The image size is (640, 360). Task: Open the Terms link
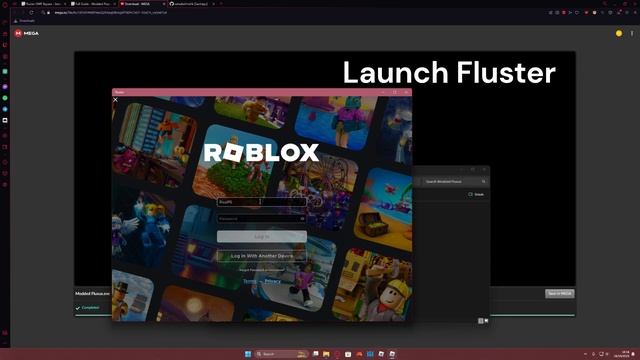coord(249,281)
